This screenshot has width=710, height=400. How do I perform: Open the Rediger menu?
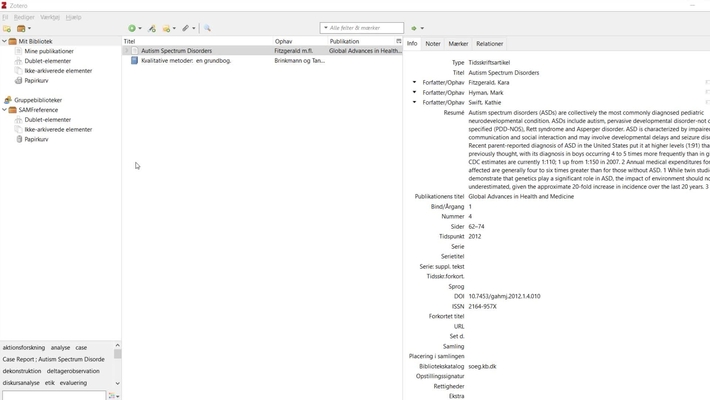pos(24,17)
